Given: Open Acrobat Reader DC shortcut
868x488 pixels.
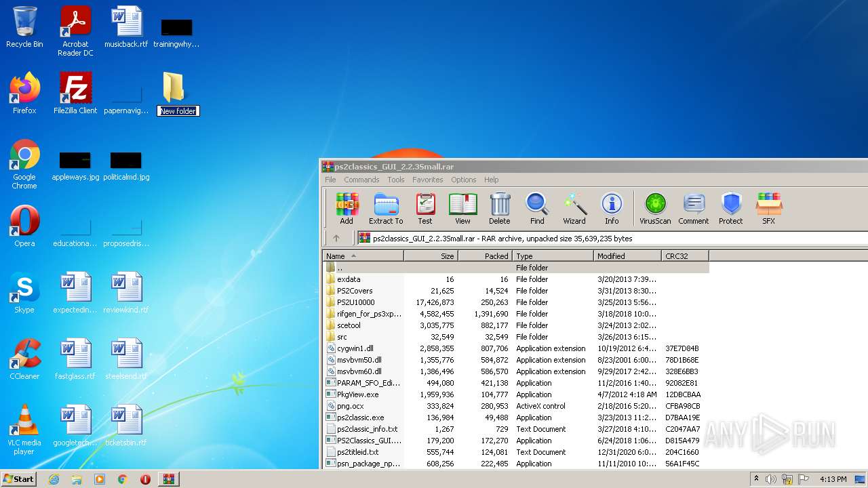Looking at the screenshot, I should tap(75, 31).
